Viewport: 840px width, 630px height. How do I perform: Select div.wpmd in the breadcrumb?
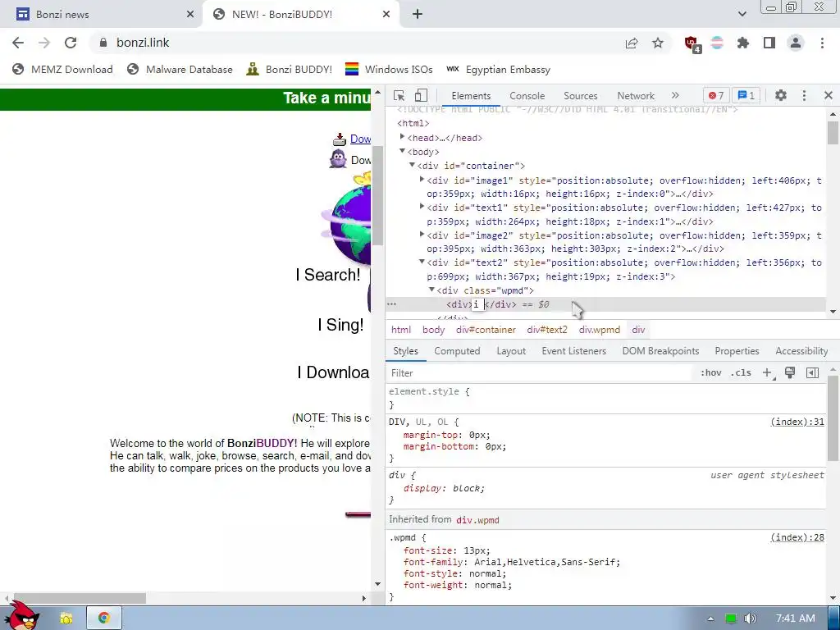(x=600, y=330)
